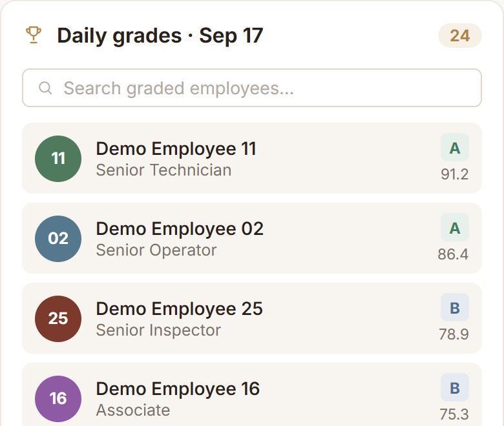
Task: Click grade A badge for Employee 11
Action: pyautogui.click(x=454, y=147)
